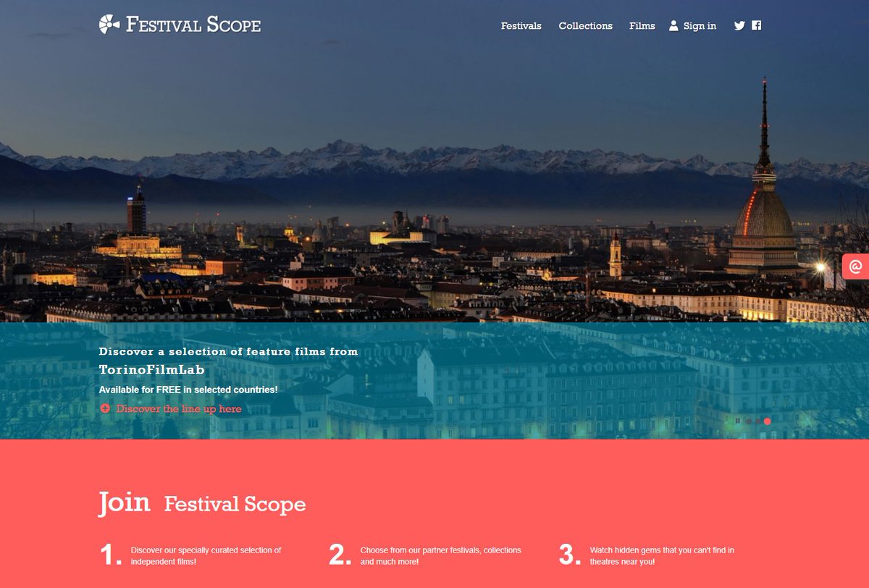Image resolution: width=869 pixels, height=588 pixels.
Task: Open the Twitter profile icon
Action: [739, 25]
